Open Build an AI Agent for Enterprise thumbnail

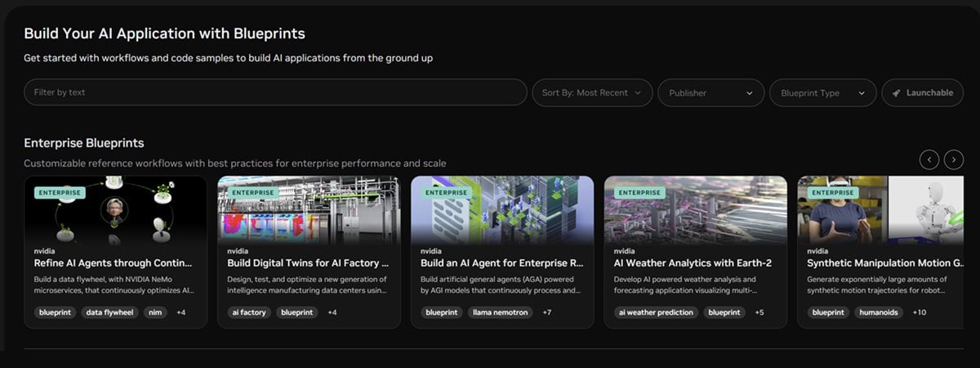pos(502,210)
